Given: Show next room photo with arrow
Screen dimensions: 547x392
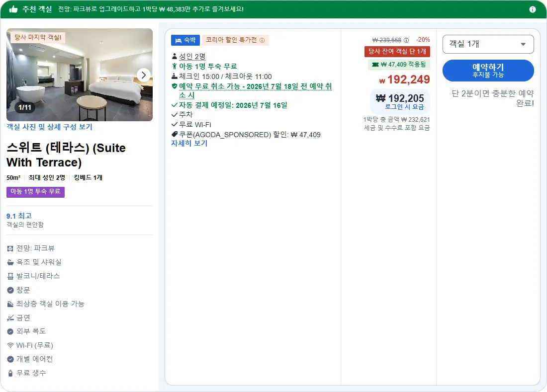Looking at the screenshot, I should 143,75.
